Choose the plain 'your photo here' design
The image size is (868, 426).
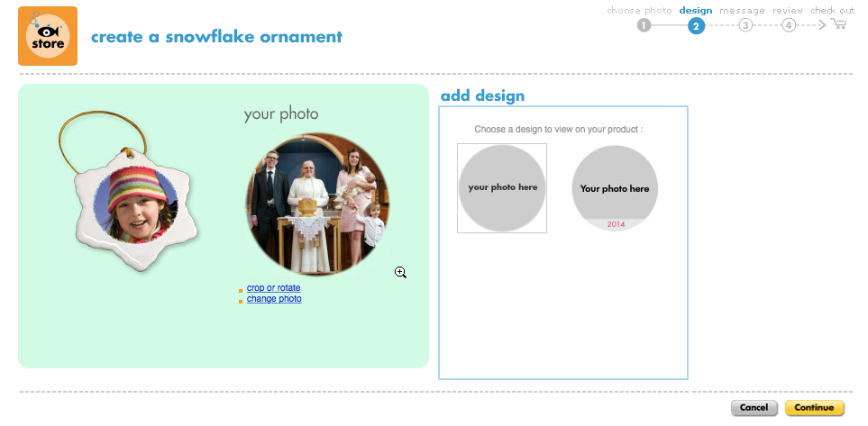pyautogui.click(x=502, y=188)
